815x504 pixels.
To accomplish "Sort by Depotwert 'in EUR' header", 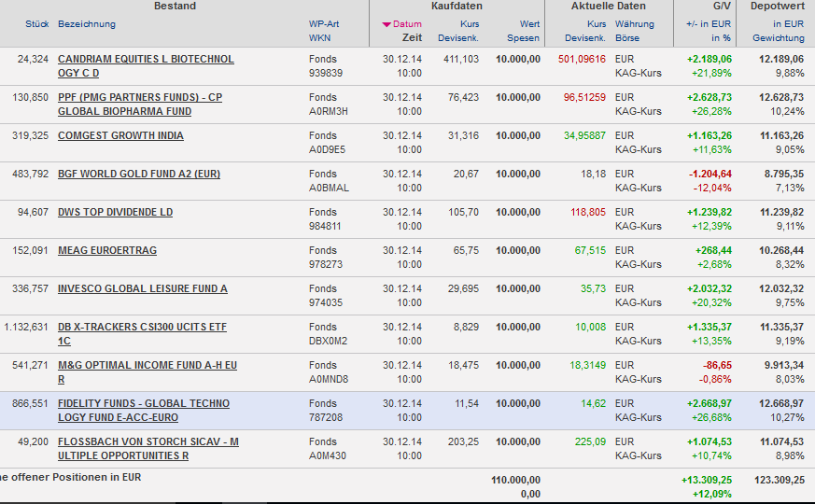I will click(788, 24).
